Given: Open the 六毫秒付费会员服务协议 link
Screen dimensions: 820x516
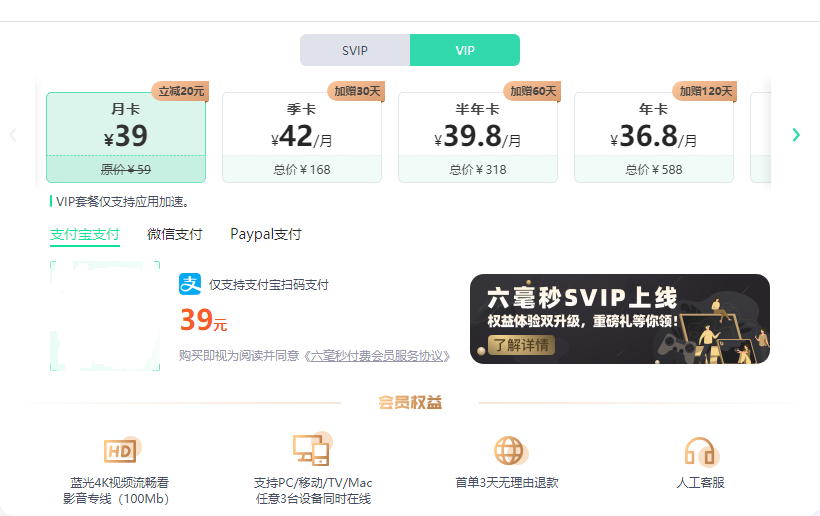Looking at the screenshot, I should coord(377,356).
